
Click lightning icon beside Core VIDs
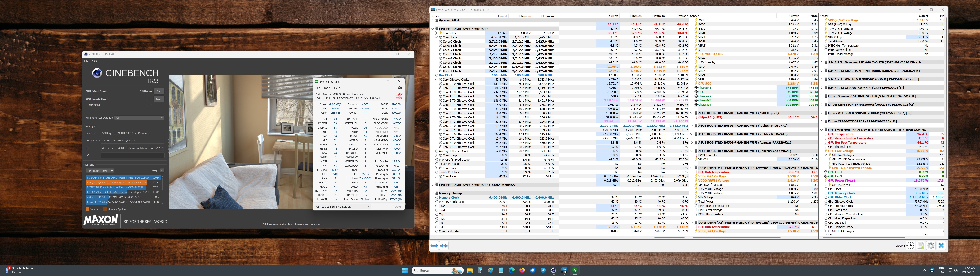(441, 33)
